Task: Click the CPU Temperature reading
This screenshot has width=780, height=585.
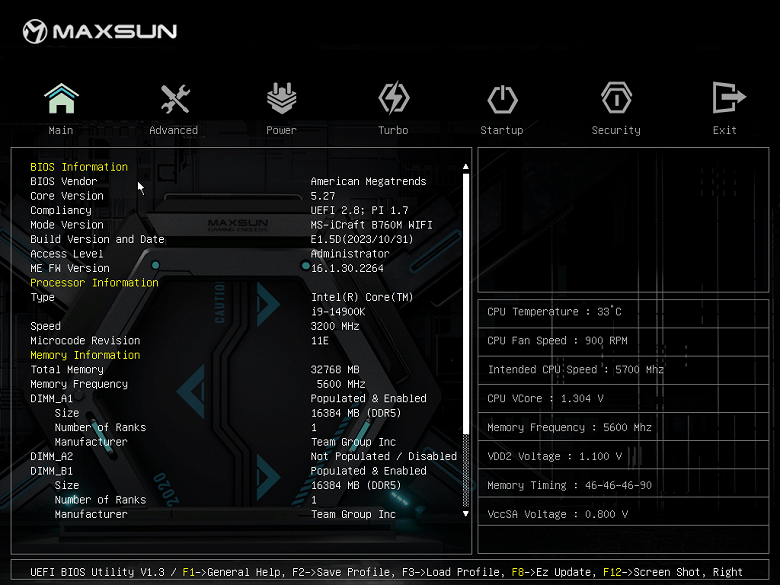Action: pyautogui.click(x=554, y=312)
